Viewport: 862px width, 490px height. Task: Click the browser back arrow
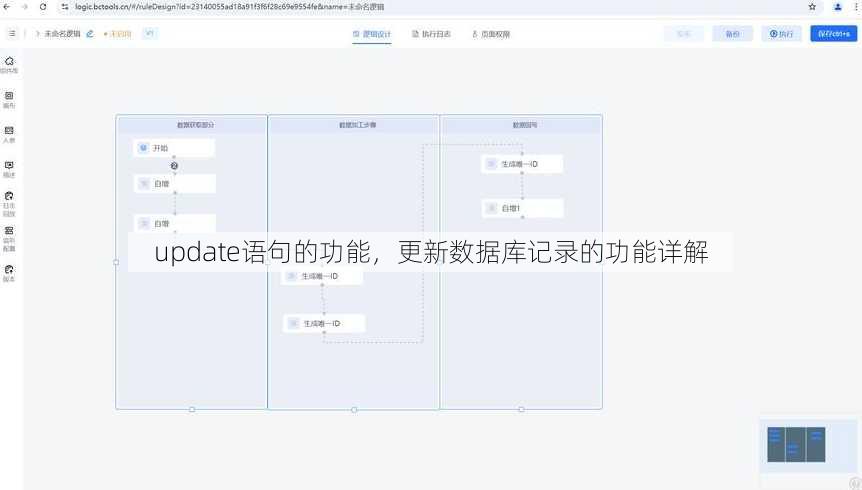[7, 7]
